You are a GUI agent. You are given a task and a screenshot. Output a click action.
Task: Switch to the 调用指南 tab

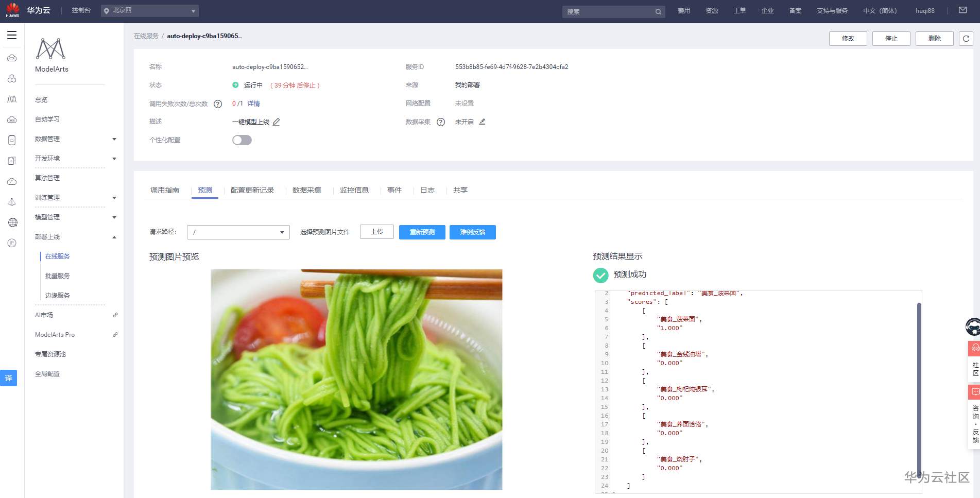click(165, 190)
